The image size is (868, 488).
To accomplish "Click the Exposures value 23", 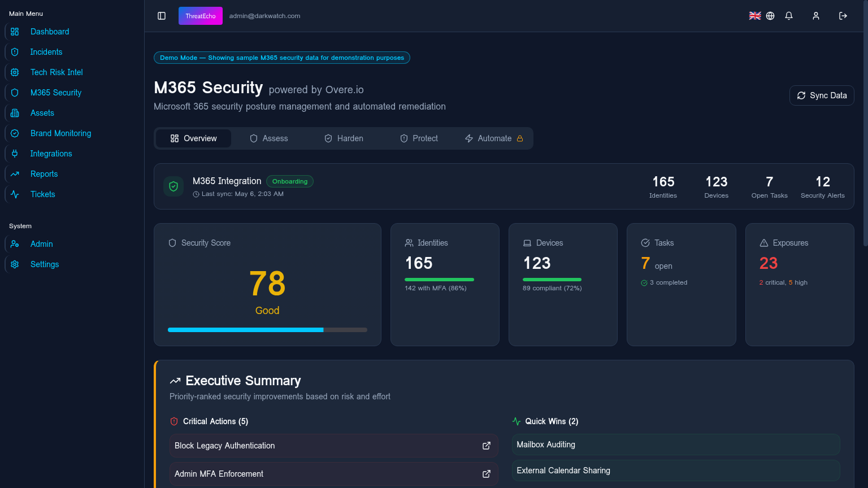I will point(769,263).
